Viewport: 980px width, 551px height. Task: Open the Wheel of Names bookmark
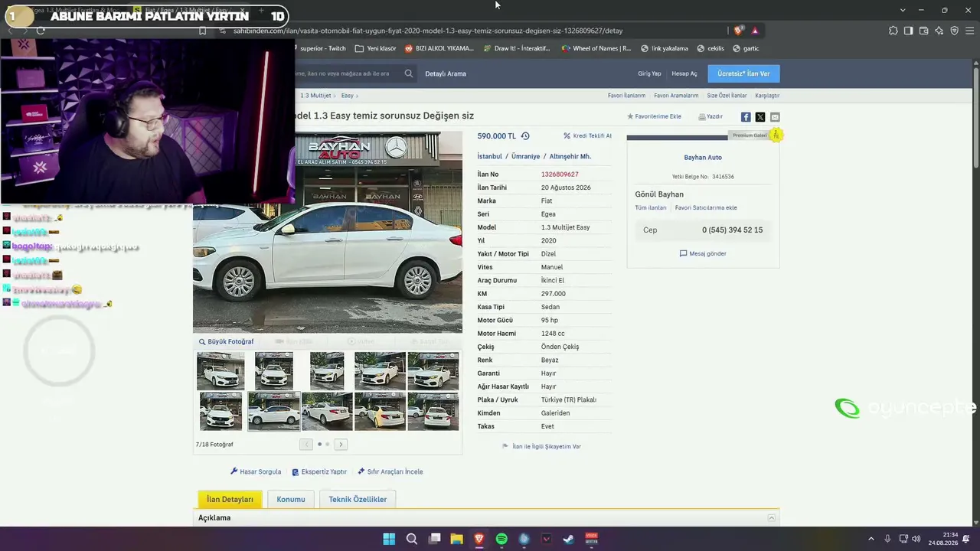click(596, 48)
